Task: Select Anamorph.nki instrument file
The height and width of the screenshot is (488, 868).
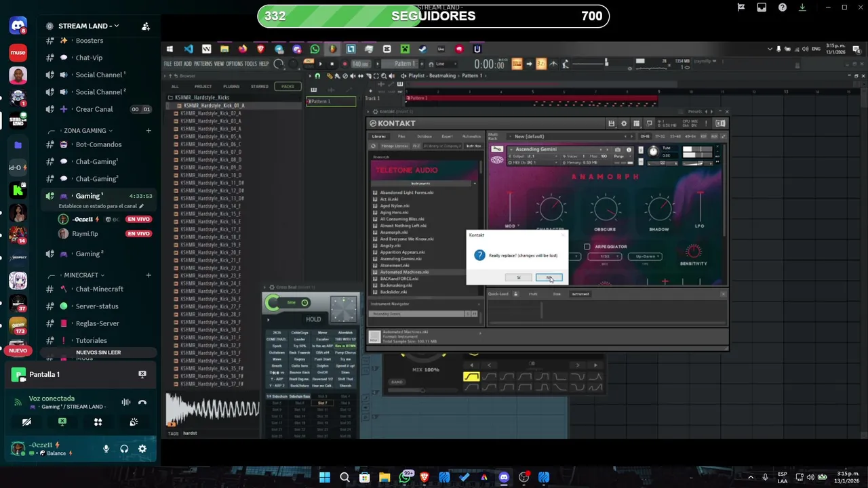Action: click(393, 232)
